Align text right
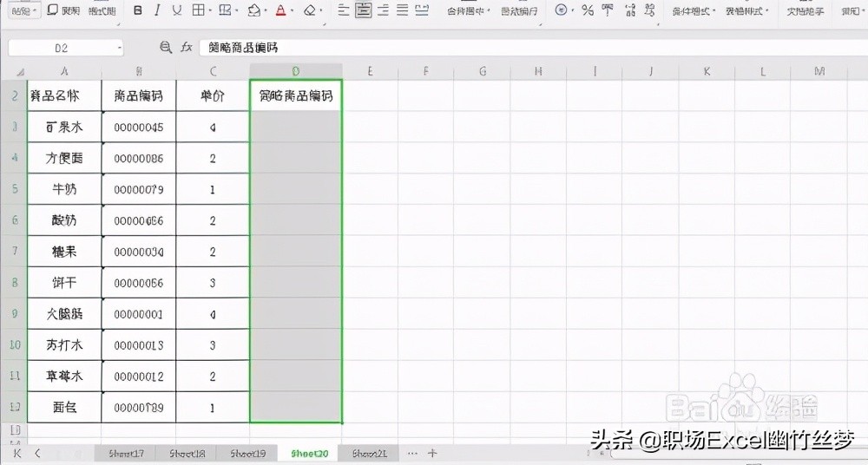868x465 pixels. click(383, 10)
